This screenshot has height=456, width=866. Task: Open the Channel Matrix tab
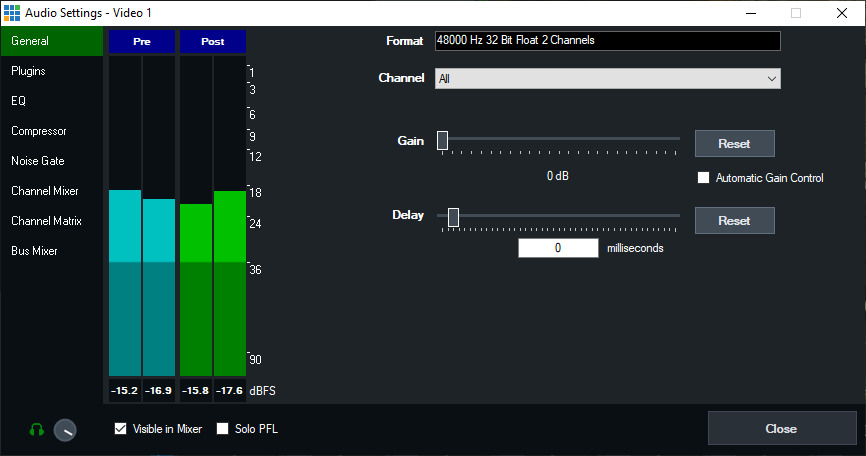pyautogui.click(x=46, y=221)
